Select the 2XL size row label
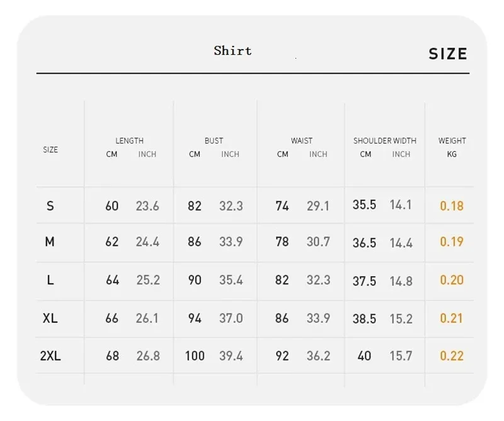The height and width of the screenshot is (421, 504). coord(50,356)
